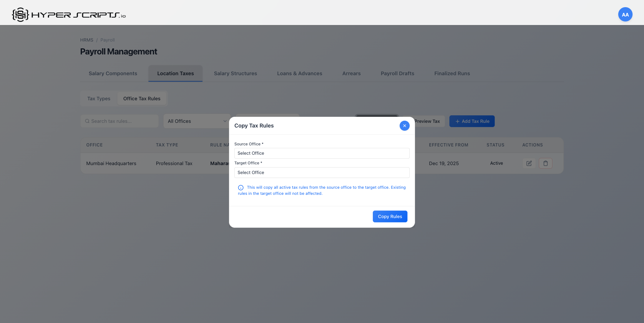Click the delete trash icon for the tax rule
The image size is (644, 323).
click(545, 163)
